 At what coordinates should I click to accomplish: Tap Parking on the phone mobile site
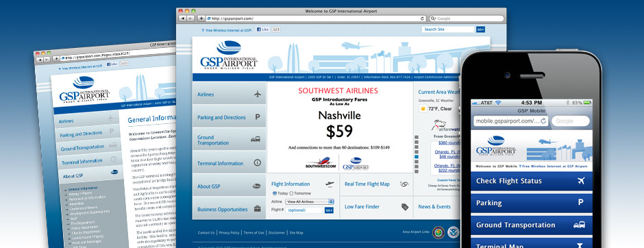click(x=532, y=203)
